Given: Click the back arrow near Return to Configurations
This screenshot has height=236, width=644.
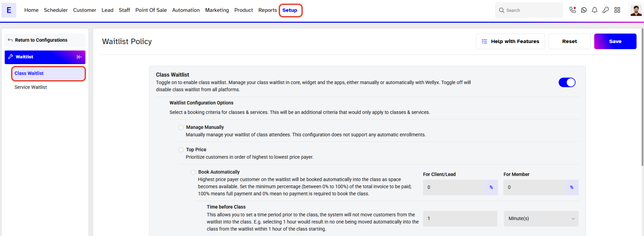Looking at the screenshot, I should click(x=10, y=40).
